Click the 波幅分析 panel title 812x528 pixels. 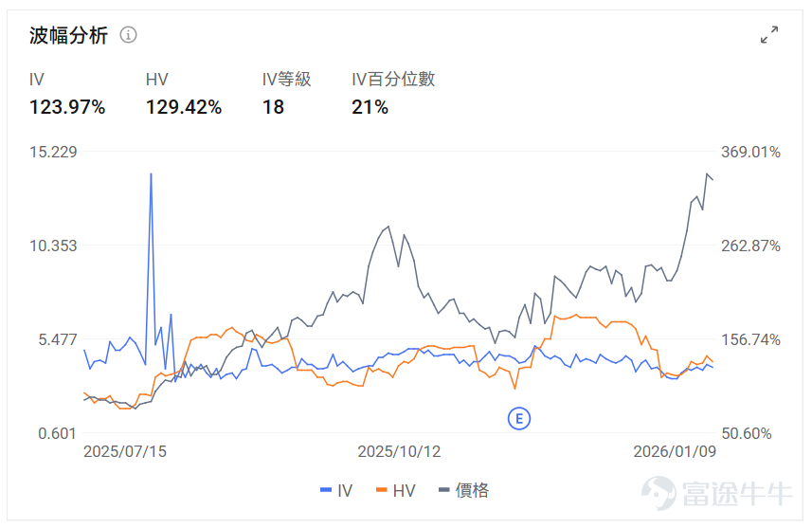click(68, 35)
